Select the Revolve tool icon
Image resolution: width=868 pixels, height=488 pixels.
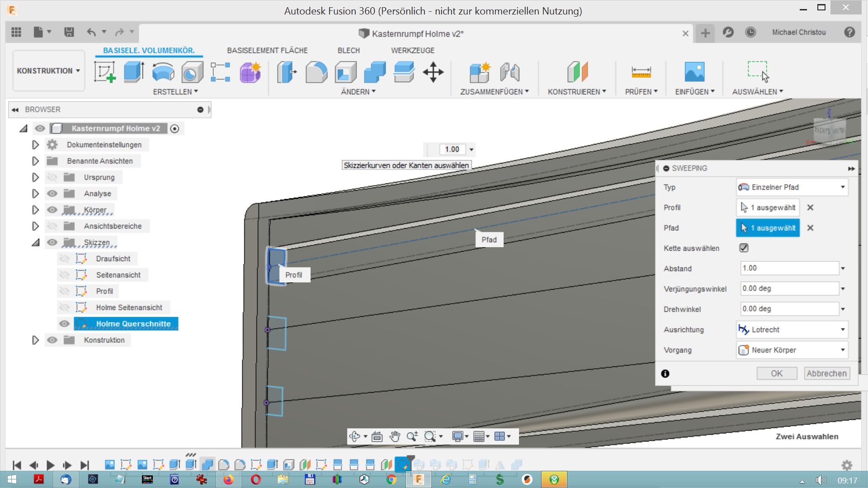163,72
